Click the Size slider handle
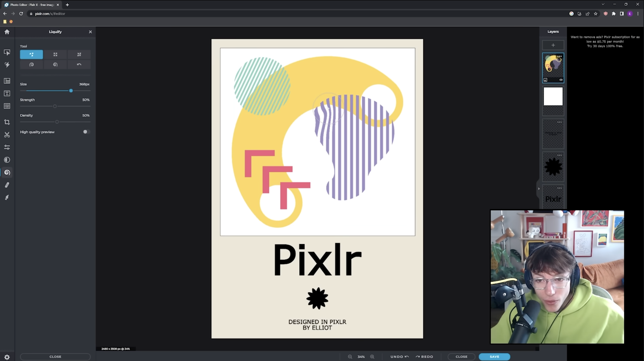Viewport: 644px width, 361px height. [71, 91]
